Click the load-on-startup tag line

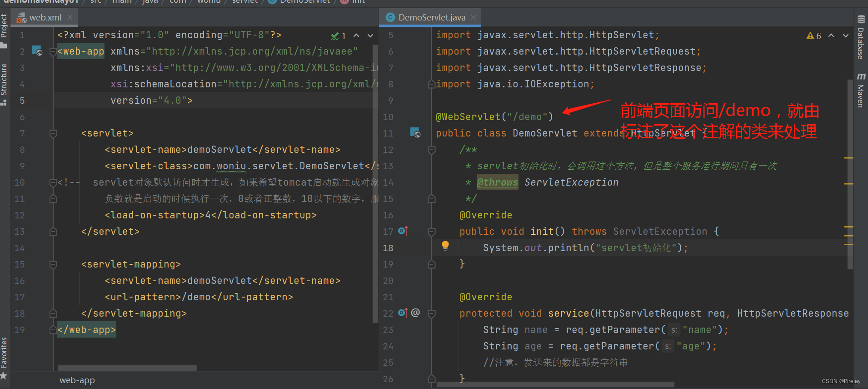211,215
